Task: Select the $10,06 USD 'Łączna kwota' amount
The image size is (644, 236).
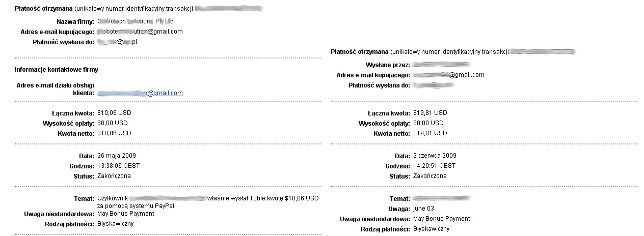Action: 114,113
